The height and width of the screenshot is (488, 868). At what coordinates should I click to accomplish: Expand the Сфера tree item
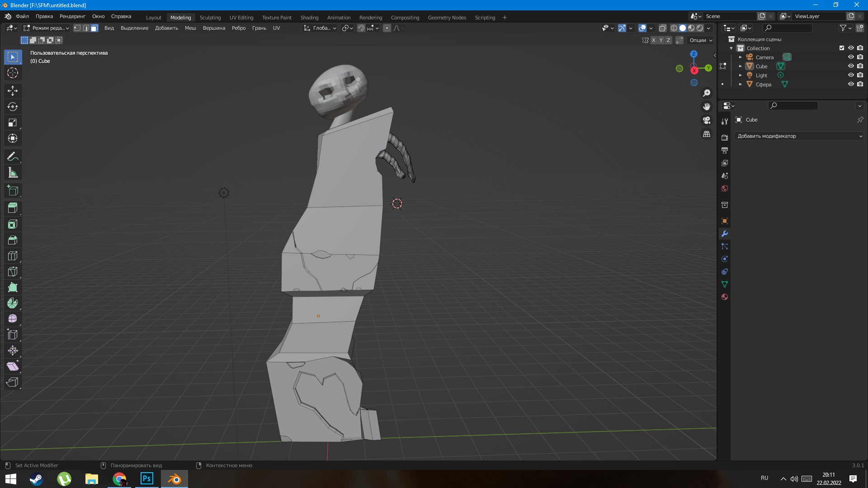[741, 84]
